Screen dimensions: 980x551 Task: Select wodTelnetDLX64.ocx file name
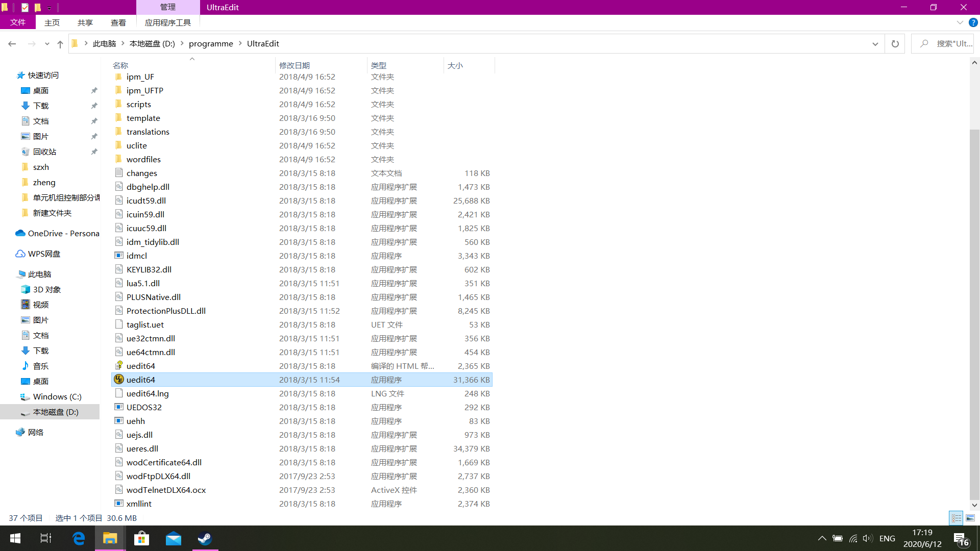pos(166,490)
